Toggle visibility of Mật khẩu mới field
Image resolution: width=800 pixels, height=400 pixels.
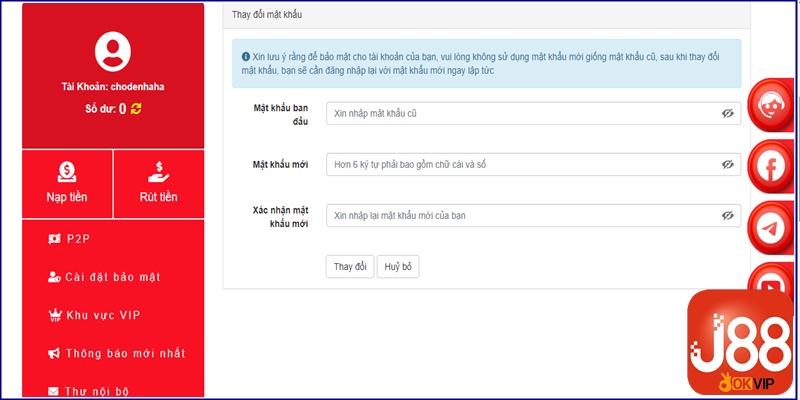[727, 164]
